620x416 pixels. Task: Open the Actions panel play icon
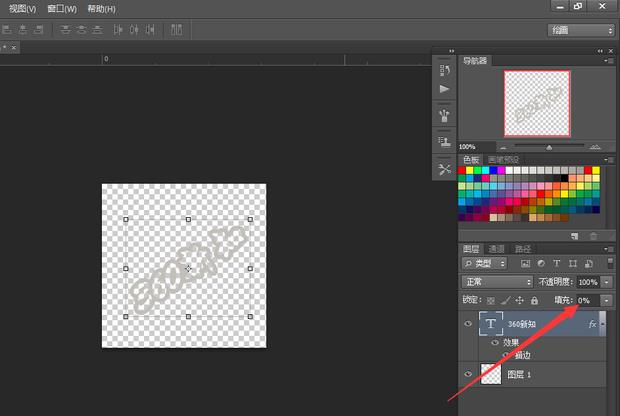(444, 89)
